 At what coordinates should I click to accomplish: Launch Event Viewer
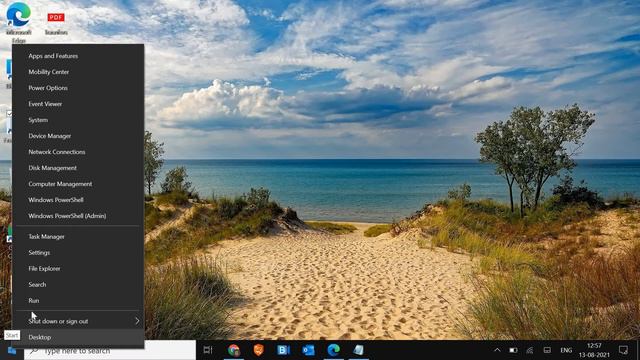click(78, 104)
